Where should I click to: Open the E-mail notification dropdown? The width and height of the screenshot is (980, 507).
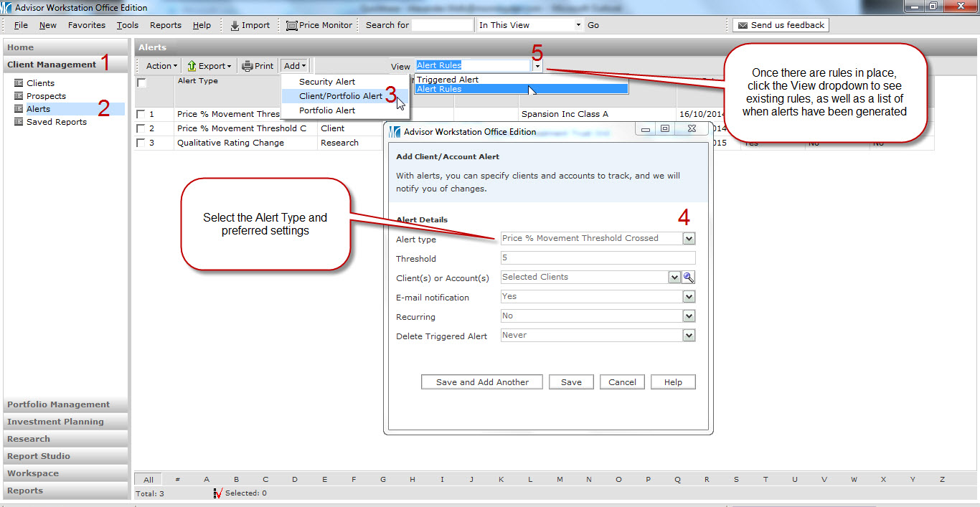click(689, 297)
